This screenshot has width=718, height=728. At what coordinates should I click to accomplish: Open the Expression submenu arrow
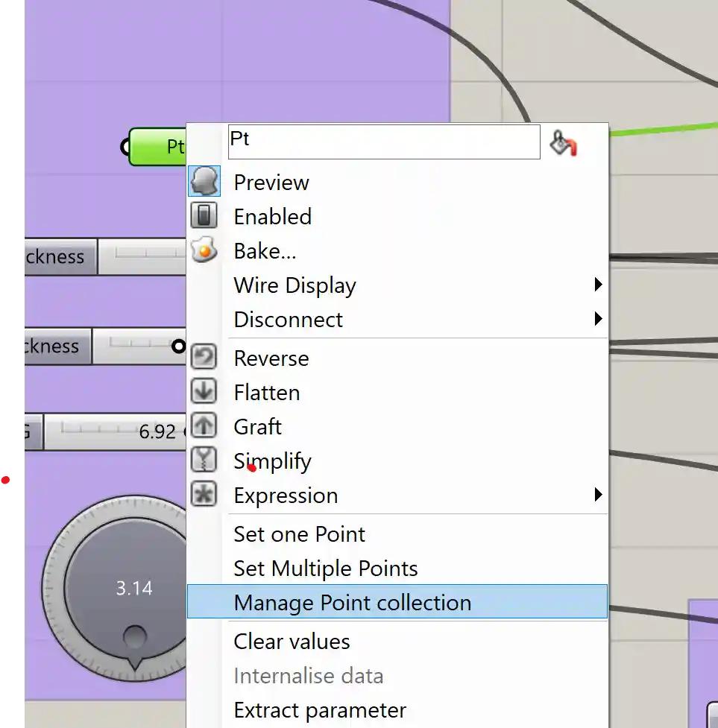coord(597,495)
